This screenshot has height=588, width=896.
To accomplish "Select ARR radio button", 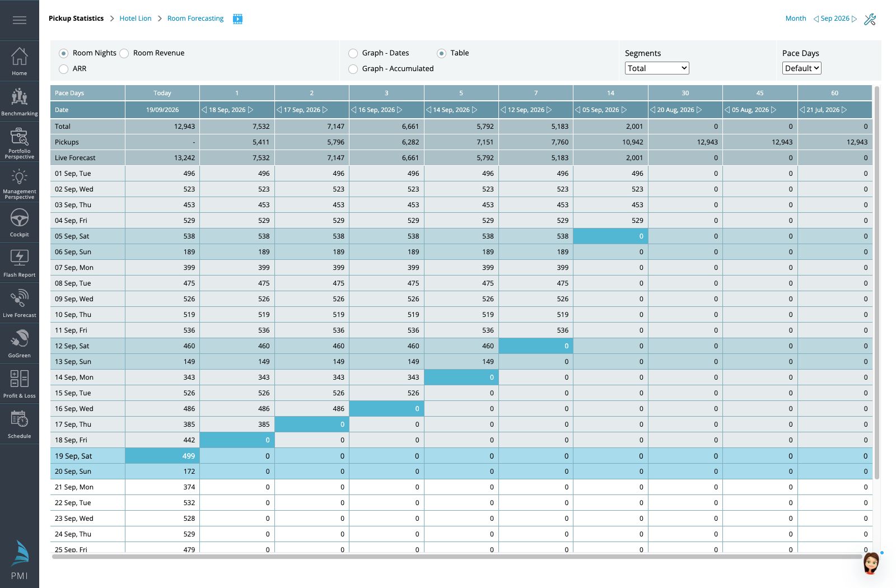I will [64, 69].
